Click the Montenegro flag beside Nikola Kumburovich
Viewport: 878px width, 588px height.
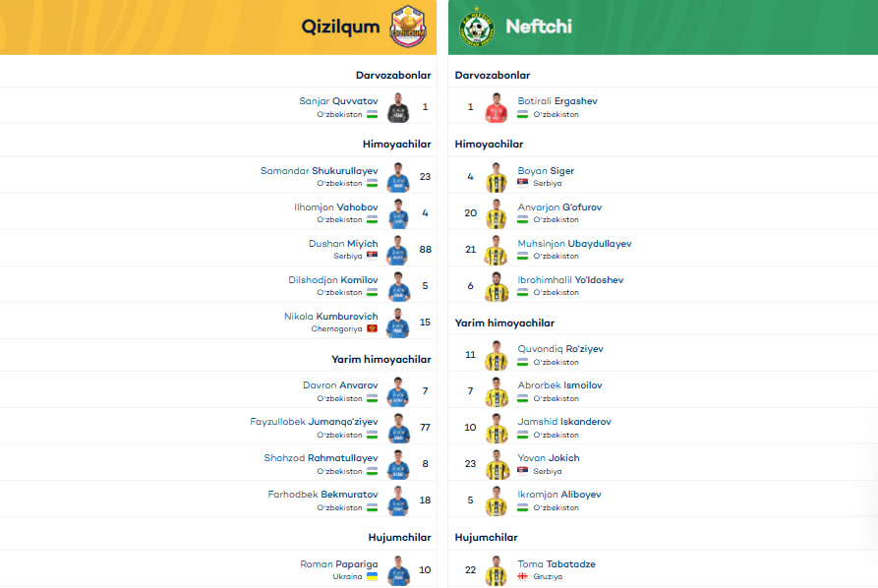pos(372,328)
